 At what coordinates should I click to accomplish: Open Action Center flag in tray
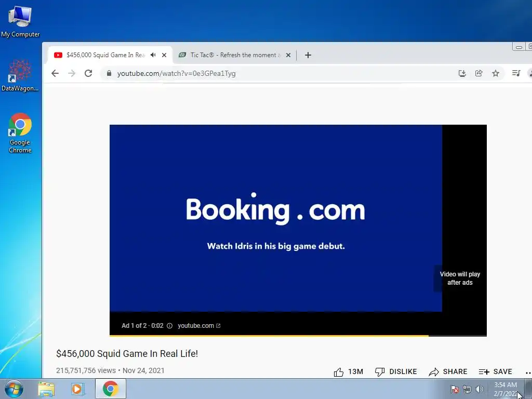pos(455,389)
